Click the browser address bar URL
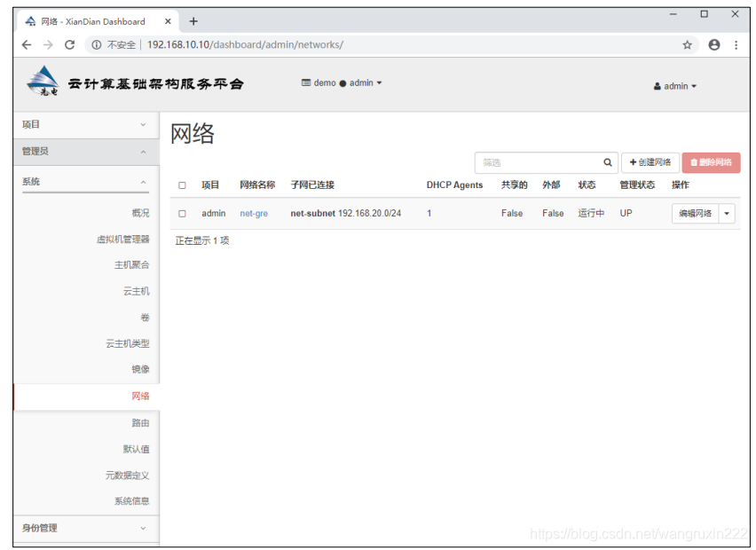The width and height of the screenshot is (756, 550). pyautogui.click(x=245, y=45)
